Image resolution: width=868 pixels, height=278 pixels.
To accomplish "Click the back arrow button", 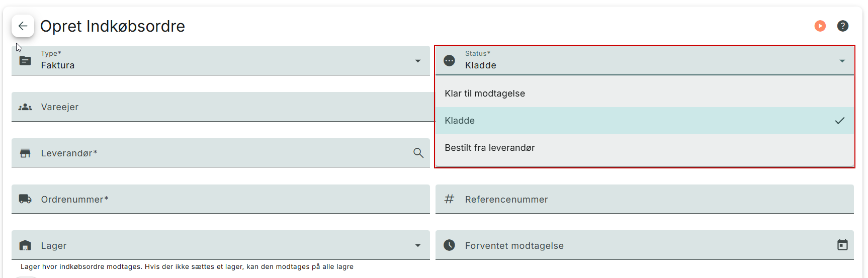I will pos(23,26).
